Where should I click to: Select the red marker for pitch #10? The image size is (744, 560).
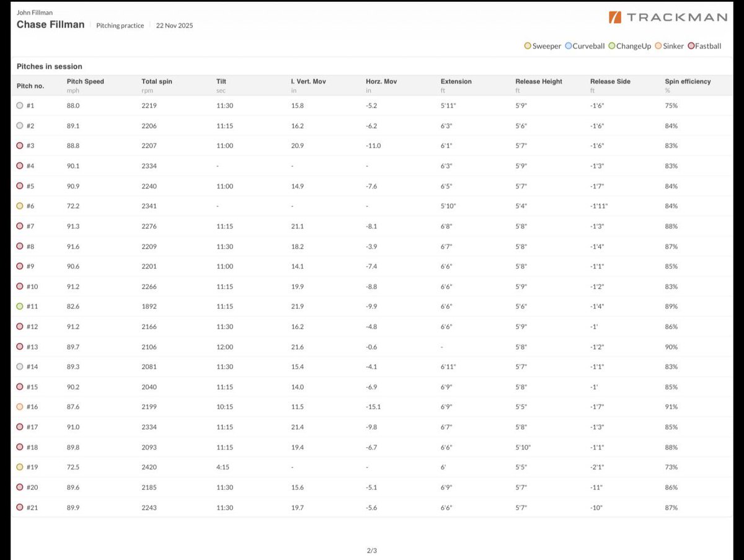coord(20,287)
